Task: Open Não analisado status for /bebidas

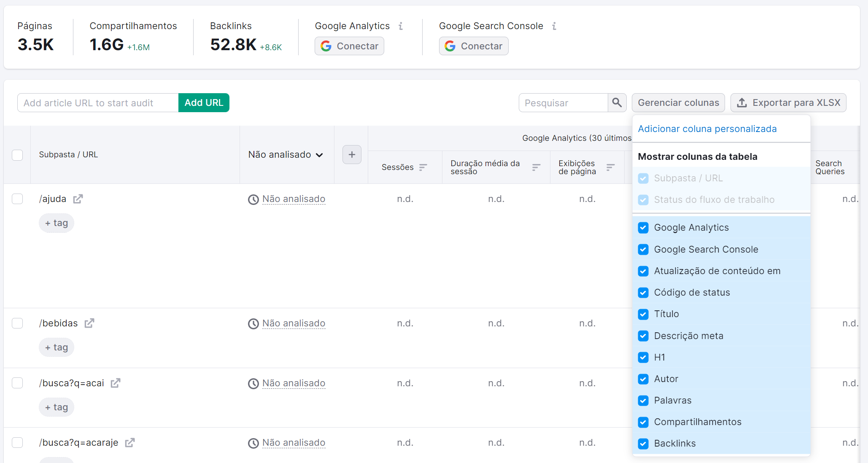Action: (294, 323)
